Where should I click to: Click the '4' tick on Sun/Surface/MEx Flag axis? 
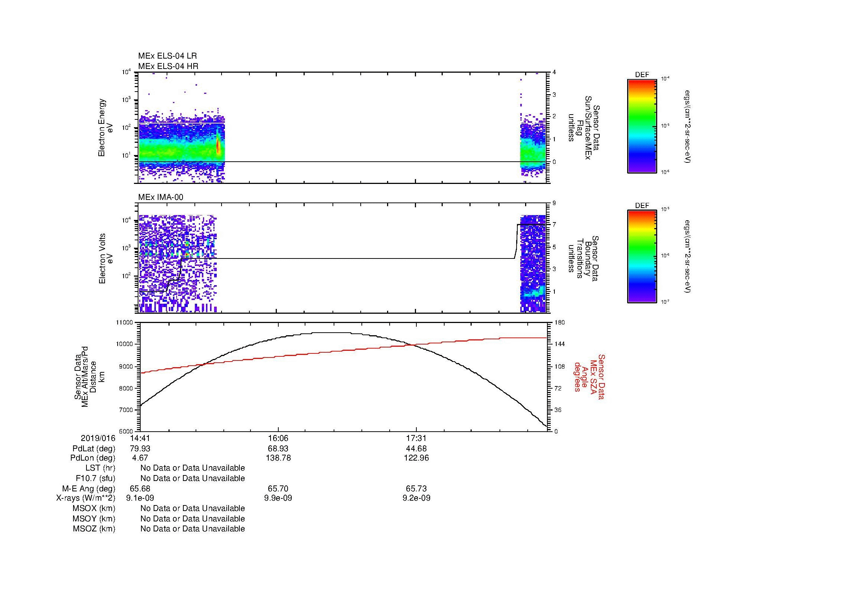point(554,72)
